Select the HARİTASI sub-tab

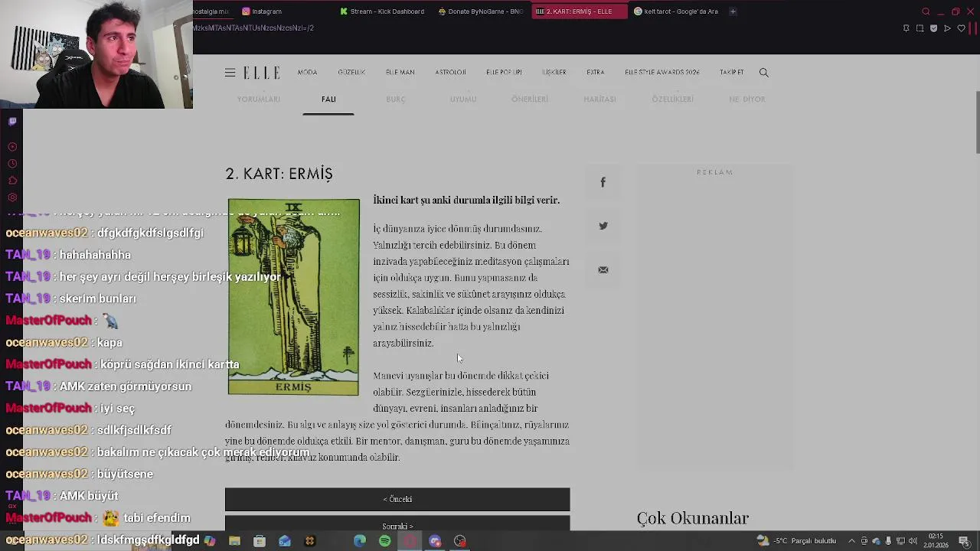(599, 99)
